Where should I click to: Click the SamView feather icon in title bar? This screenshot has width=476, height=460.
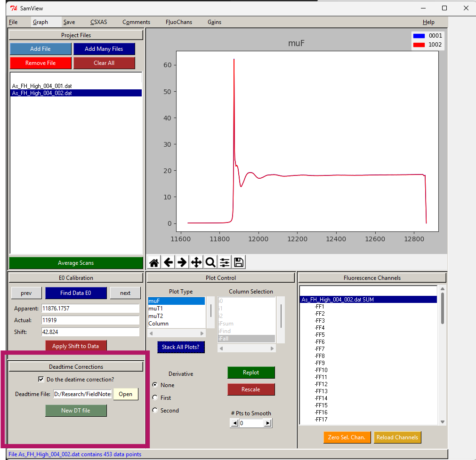pyautogui.click(x=13, y=8)
